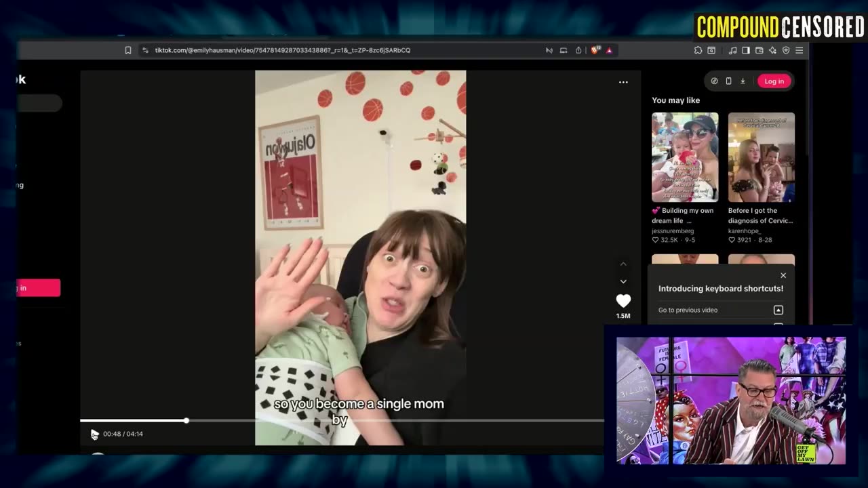Go to the next video with down chevron
Screen dimensions: 868x488
coord(623,281)
